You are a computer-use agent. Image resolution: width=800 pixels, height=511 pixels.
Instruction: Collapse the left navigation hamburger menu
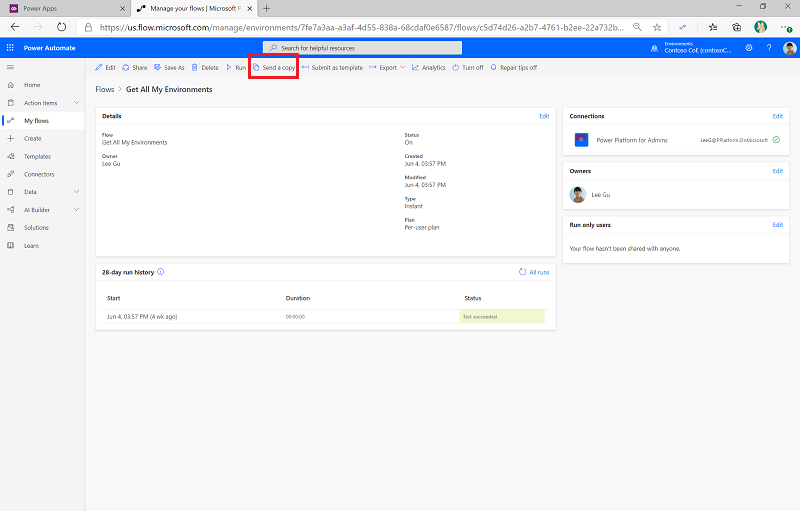(10, 67)
